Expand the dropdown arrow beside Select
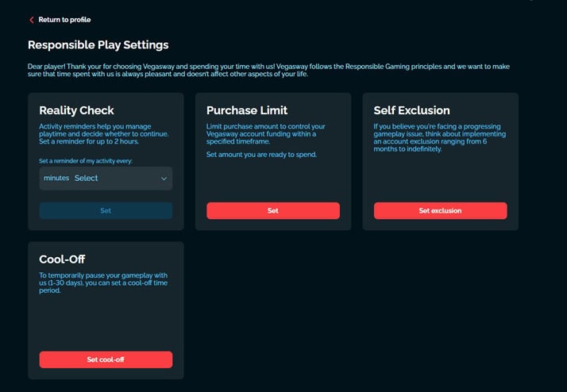The image size is (567, 392). (x=164, y=179)
